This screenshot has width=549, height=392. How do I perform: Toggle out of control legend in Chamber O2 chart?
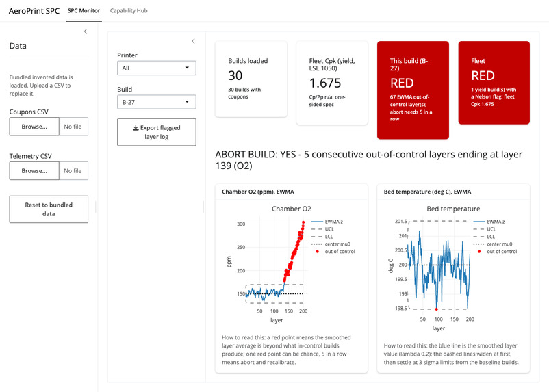(x=333, y=251)
